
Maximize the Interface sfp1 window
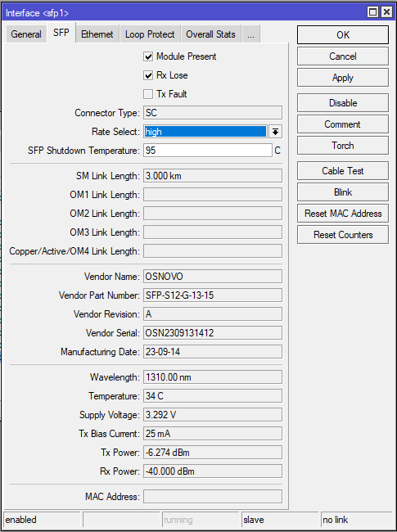click(x=373, y=12)
